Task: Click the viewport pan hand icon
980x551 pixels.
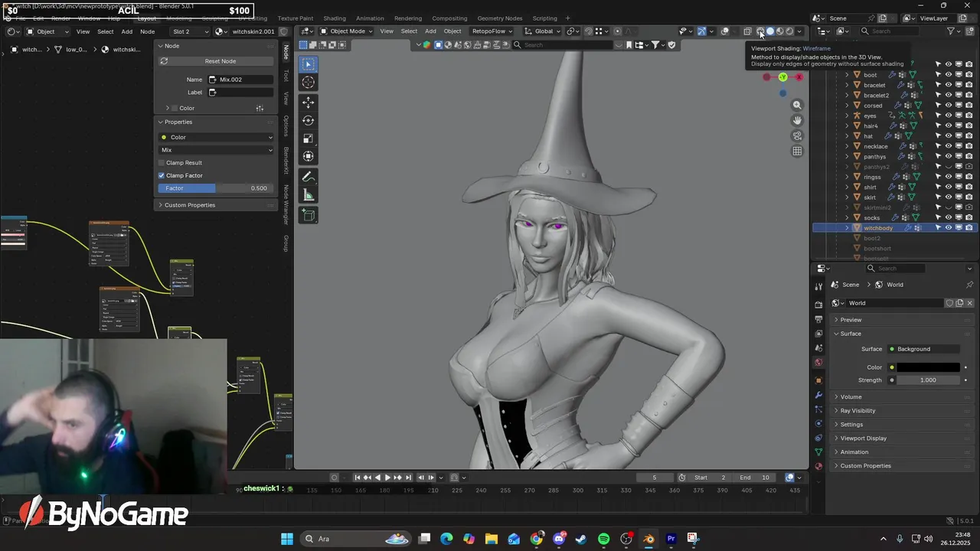Action: click(797, 120)
